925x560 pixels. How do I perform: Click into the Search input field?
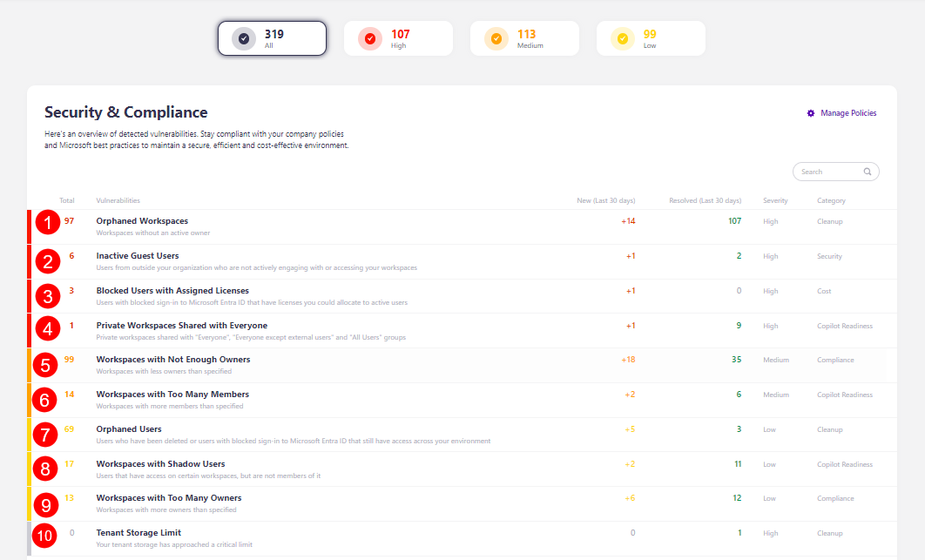(x=827, y=172)
